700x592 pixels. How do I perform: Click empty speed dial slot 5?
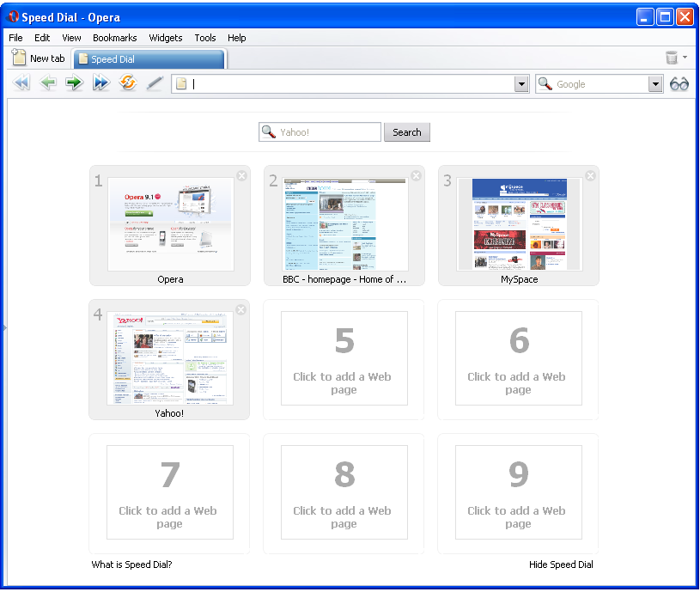point(344,358)
